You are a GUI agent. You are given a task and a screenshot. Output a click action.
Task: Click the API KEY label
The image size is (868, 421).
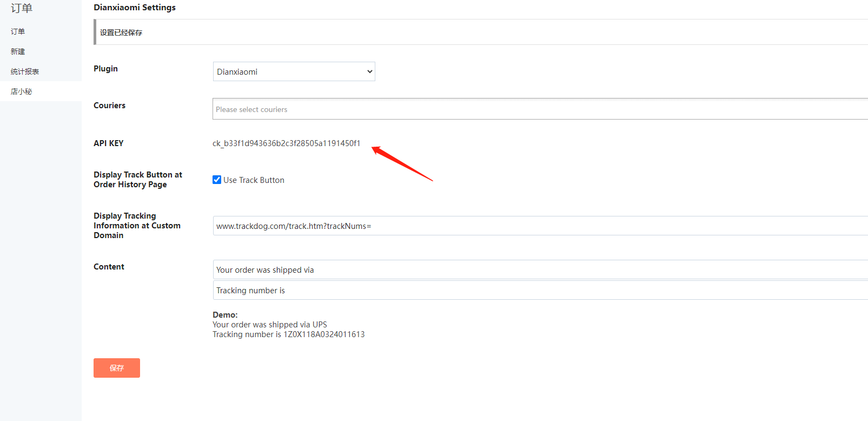tap(109, 143)
